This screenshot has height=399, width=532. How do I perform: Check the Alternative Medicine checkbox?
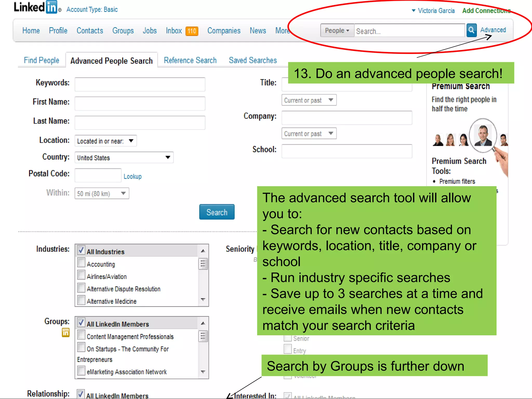pos(81,300)
